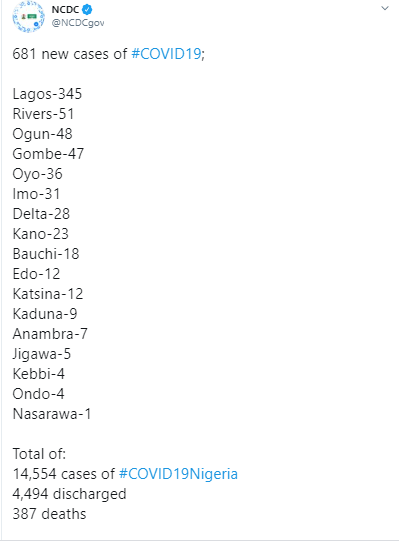The height and width of the screenshot is (541, 399).
Task: Click the NCDC profile avatar
Action: click(28, 17)
